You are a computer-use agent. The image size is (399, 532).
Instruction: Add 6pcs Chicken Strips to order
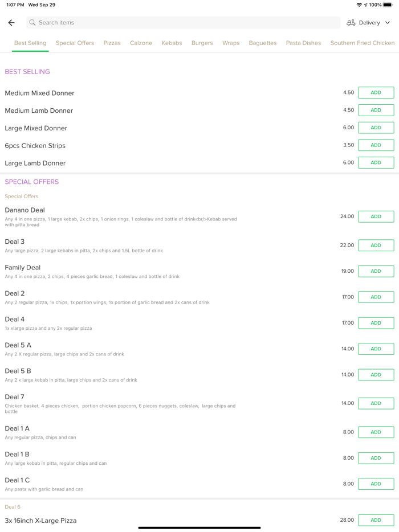376,145
